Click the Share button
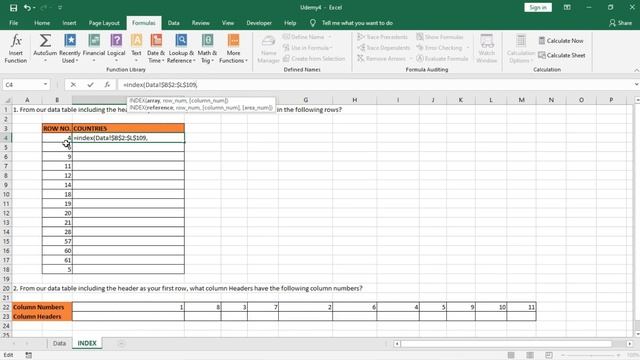Screen dimensions: 640x360 (x=620, y=23)
